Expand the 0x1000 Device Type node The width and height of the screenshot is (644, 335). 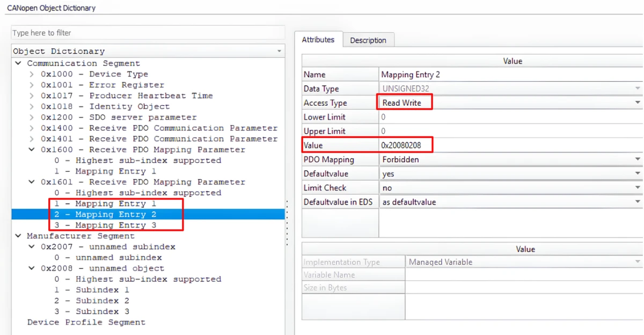32,74
